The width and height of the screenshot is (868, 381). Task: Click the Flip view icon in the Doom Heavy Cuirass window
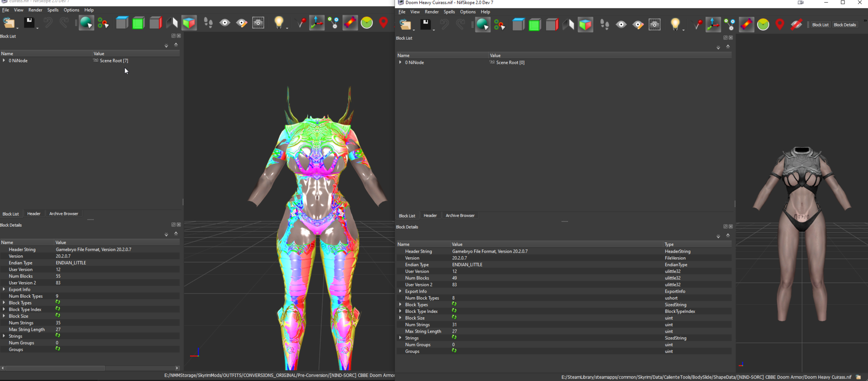(x=569, y=24)
